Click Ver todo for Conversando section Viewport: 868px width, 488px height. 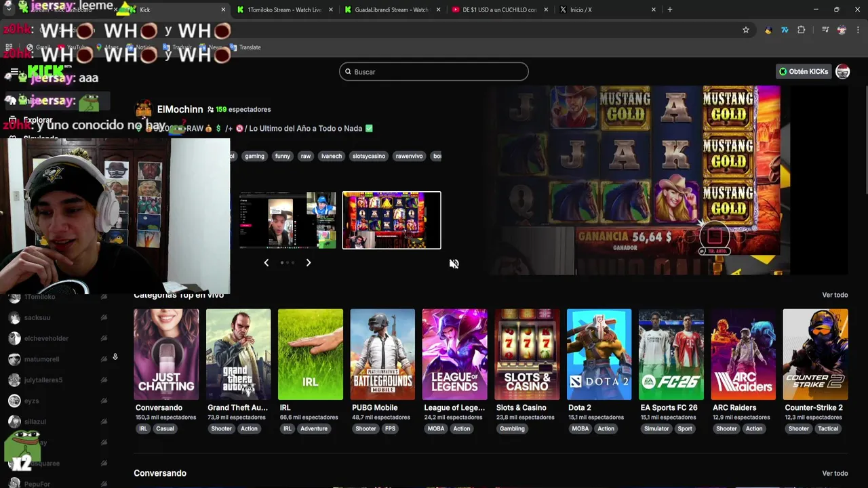[x=835, y=473]
